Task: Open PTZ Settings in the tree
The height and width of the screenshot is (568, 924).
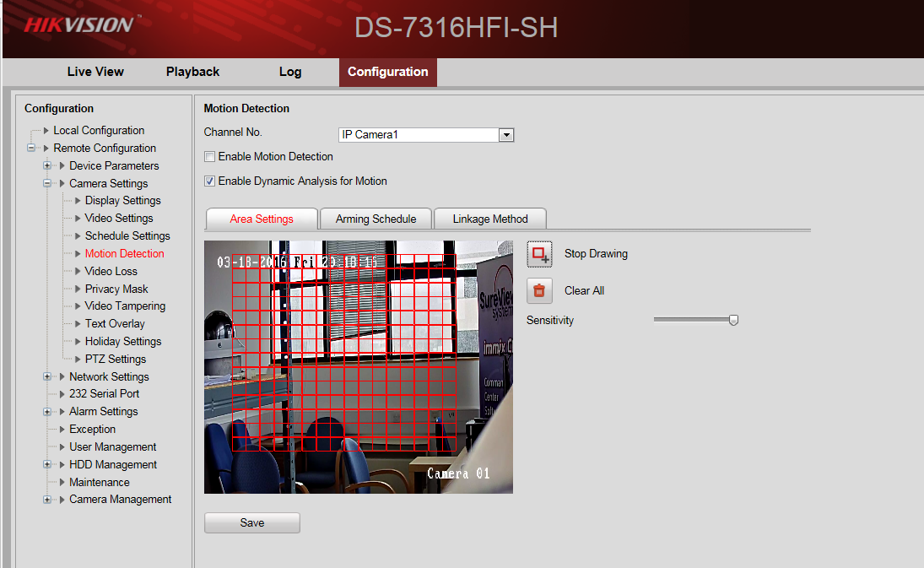Action: [x=115, y=359]
